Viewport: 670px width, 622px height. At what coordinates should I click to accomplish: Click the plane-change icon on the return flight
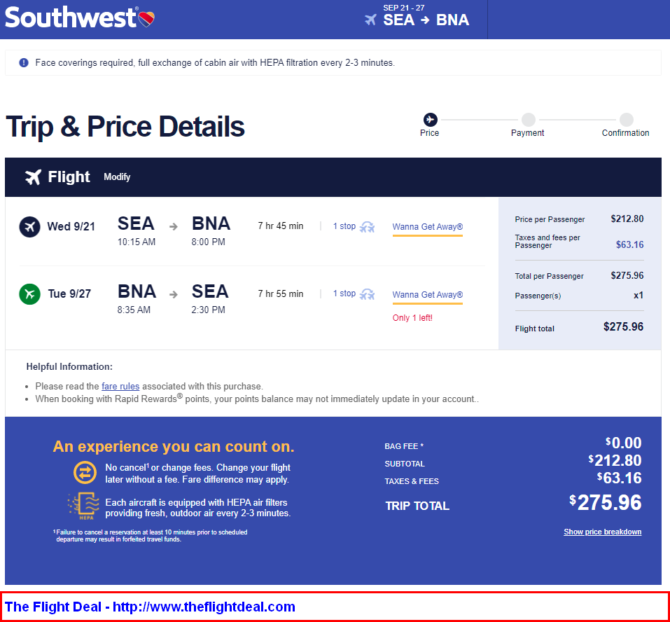tap(367, 294)
